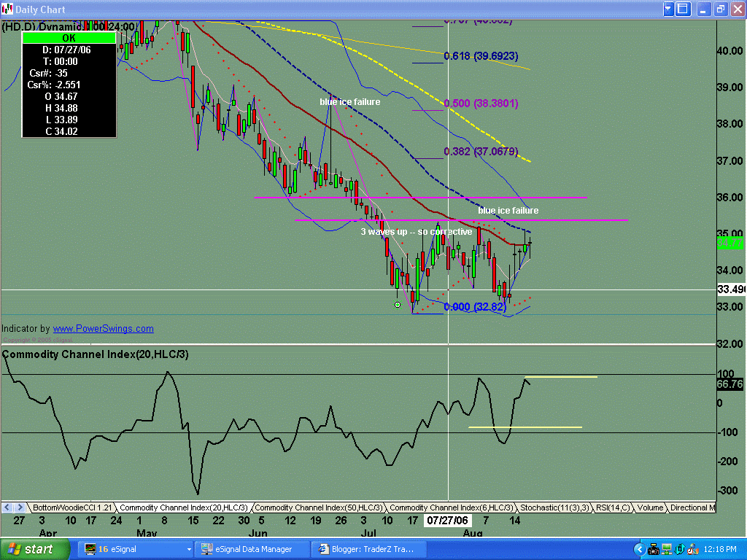Click the green current price tag on scale
747x560 pixels.
click(731, 244)
